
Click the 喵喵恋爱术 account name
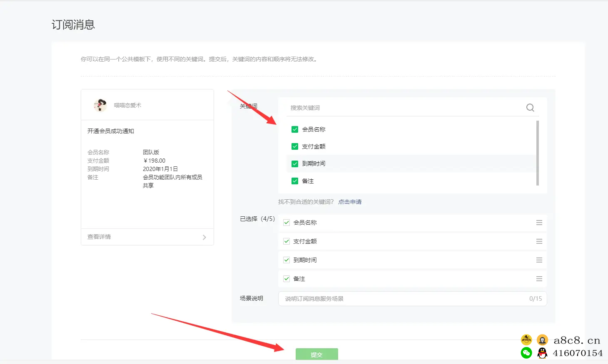coord(127,105)
